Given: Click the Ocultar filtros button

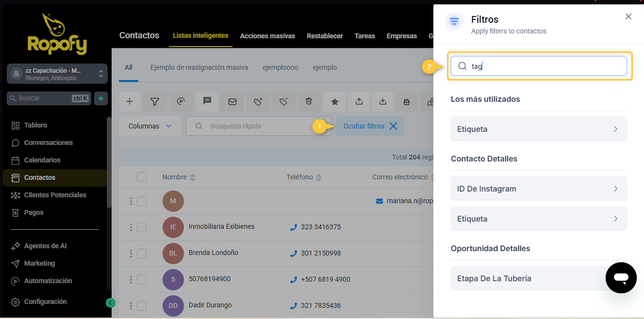Looking at the screenshot, I should [x=370, y=126].
